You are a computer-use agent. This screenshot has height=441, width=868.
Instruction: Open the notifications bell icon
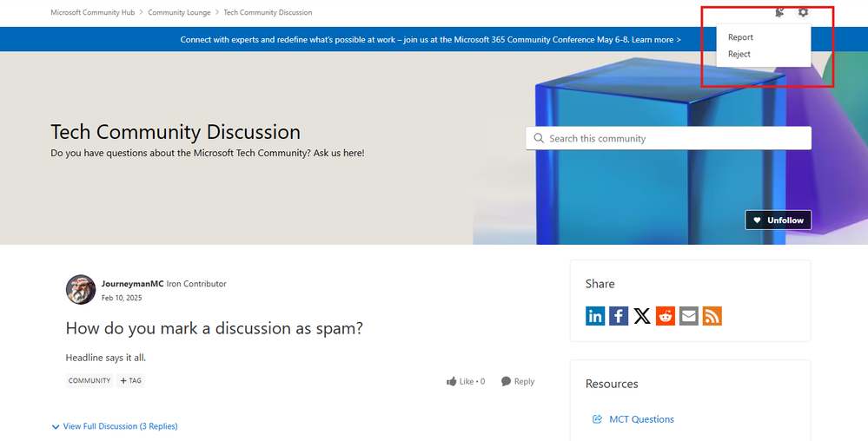point(779,12)
